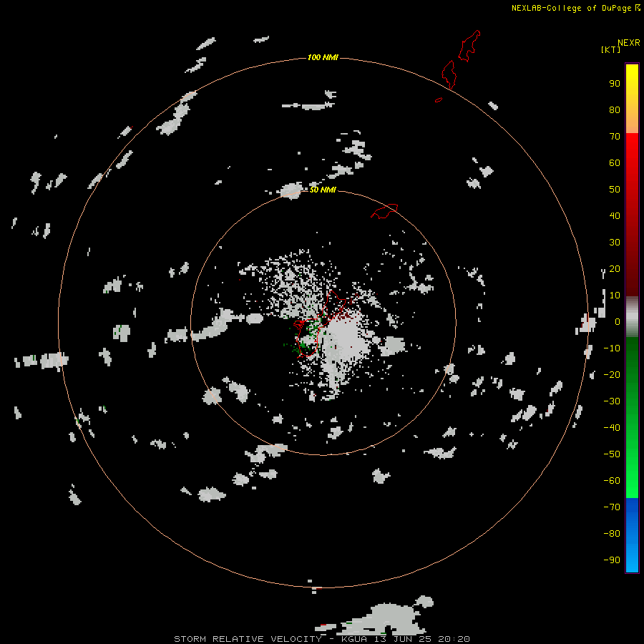Click the 13 JUN 25 date text
644x644 pixels.
[402, 639]
